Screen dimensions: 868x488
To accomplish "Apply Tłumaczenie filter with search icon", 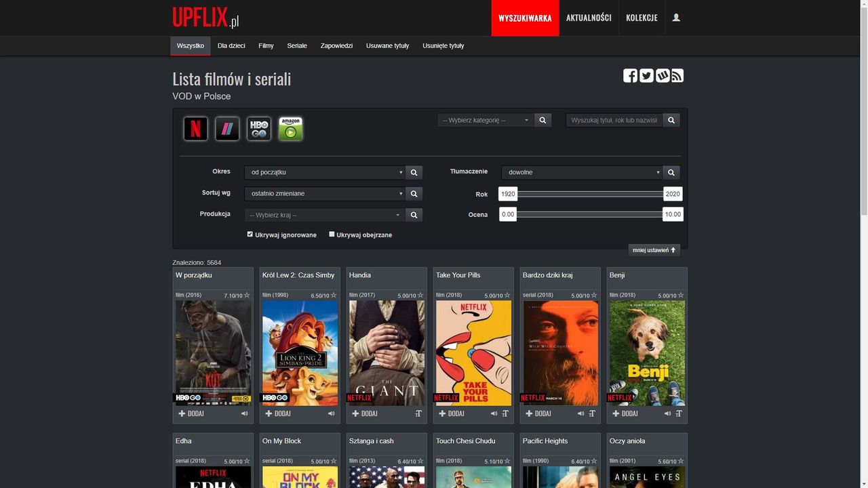I will coord(671,172).
